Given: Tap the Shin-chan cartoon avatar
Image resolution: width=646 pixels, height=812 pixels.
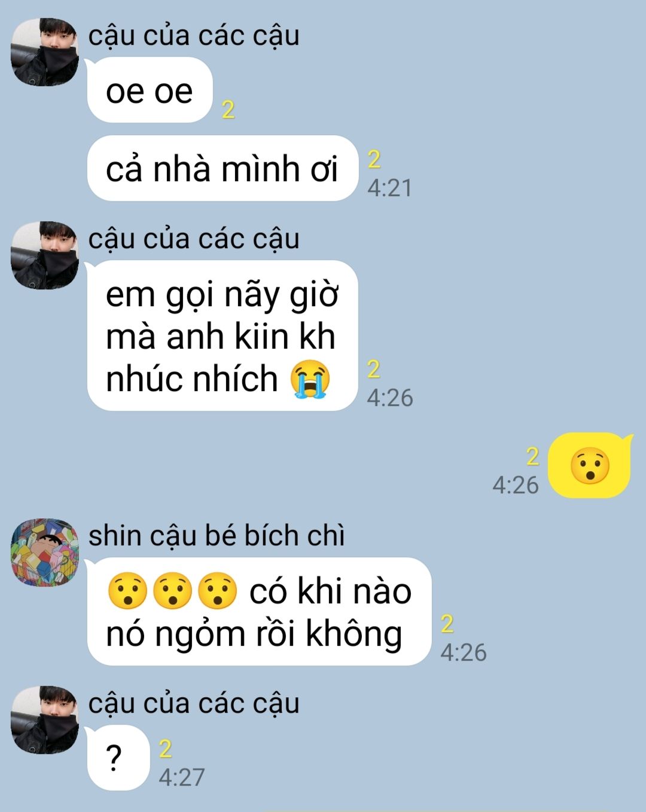Looking at the screenshot, I should click(45, 552).
